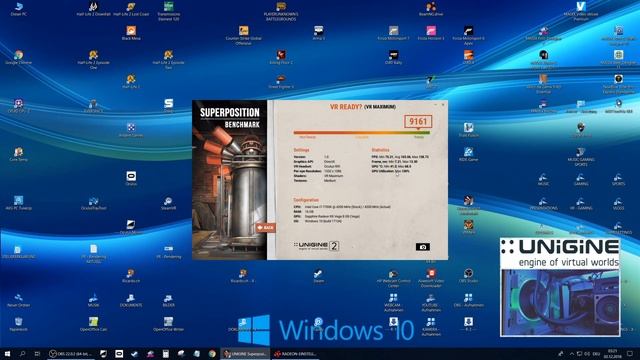The width and height of the screenshot is (640, 360).
Task: Open PLAYERUNKNOWN'S BATTLEGROUNDS shortcut
Action: 281,11
